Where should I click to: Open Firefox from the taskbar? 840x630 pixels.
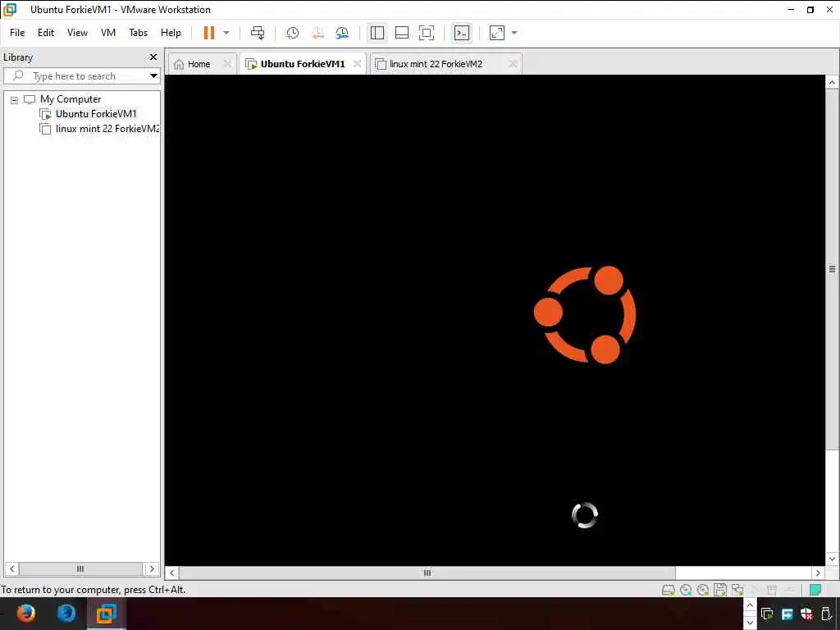pyautogui.click(x=25, y=613)
